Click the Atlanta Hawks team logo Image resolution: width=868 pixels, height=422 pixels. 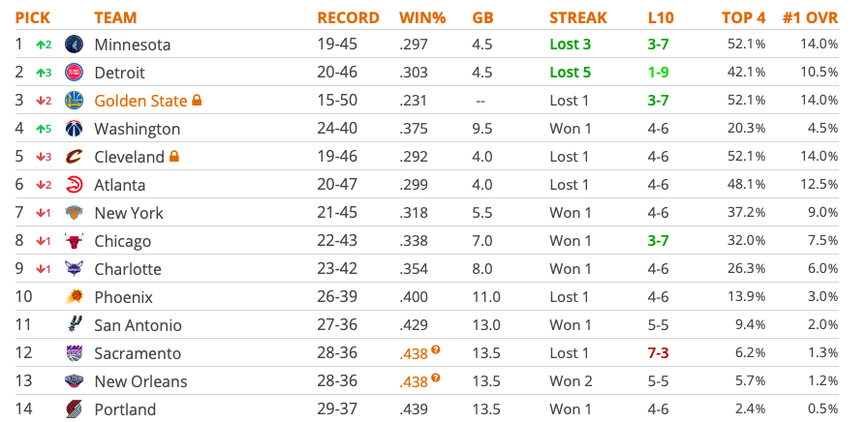pos(74,185)
